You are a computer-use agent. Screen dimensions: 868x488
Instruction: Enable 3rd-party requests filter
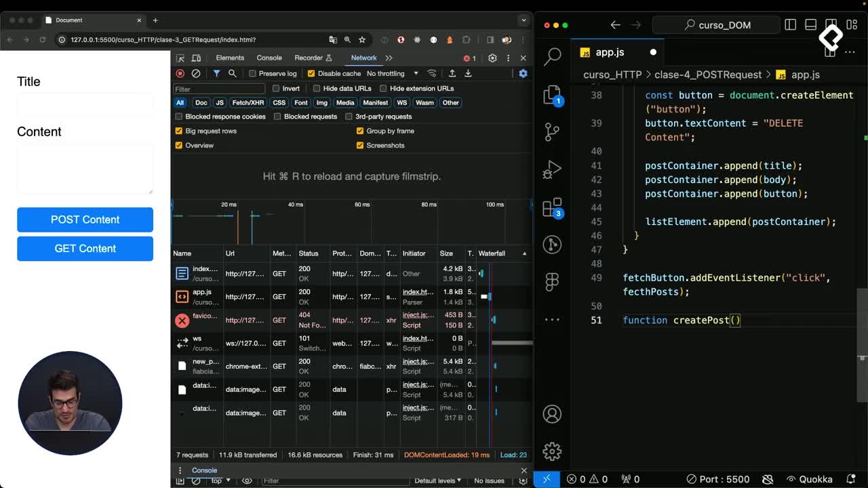pos(349,117)
